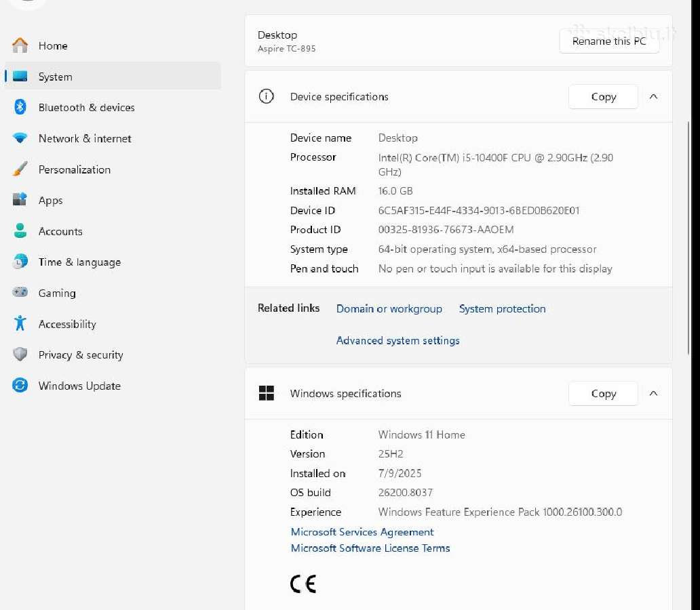Viewport: 700px width, 610px height.
Task: Open Accounts in the sidebar
Action: [x=113, y=231]
